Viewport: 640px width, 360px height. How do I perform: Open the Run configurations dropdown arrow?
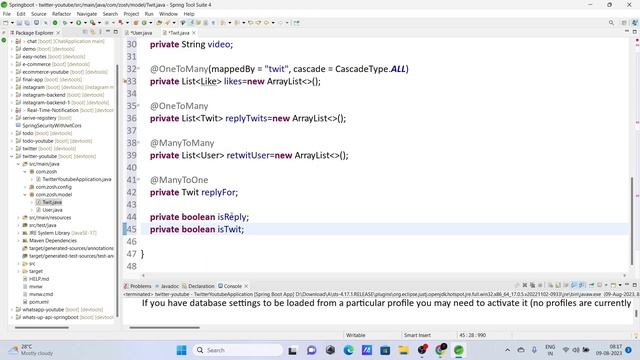pos(85,23)
